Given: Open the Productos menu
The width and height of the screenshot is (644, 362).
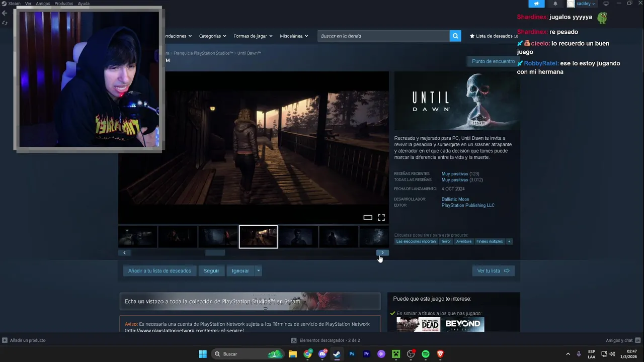Looking at the screenshot, I should coord(64,4).
